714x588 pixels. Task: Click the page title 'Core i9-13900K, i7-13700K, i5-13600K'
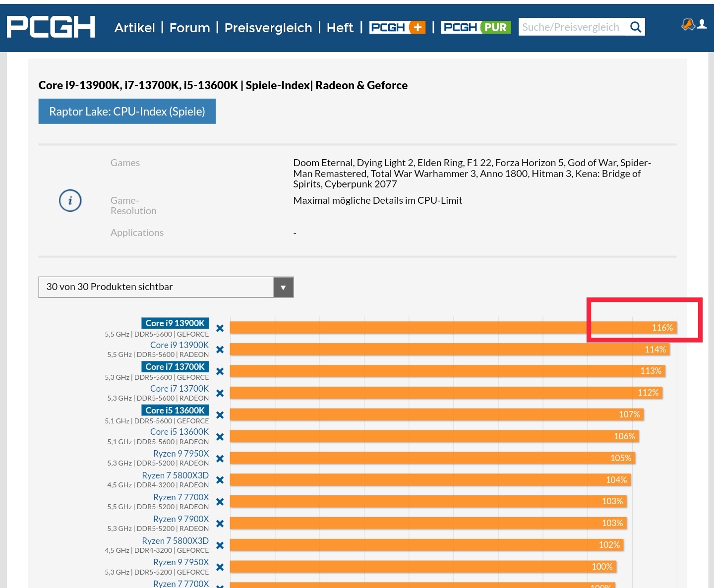(138, 85)
